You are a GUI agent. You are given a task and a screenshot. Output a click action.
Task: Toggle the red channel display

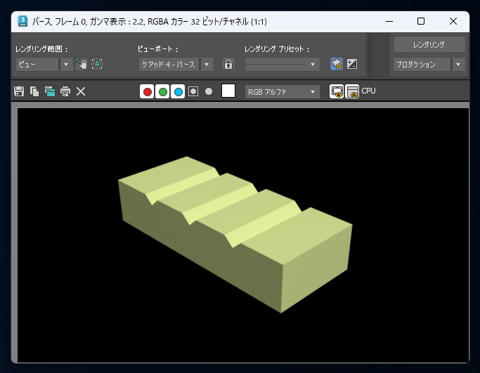147,91
